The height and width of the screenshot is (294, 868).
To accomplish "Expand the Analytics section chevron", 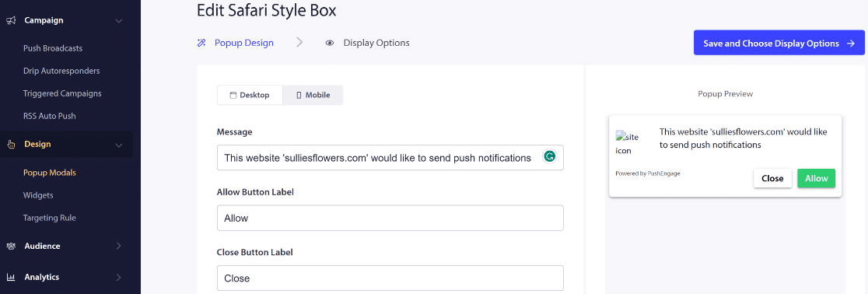I will point(118,277).
